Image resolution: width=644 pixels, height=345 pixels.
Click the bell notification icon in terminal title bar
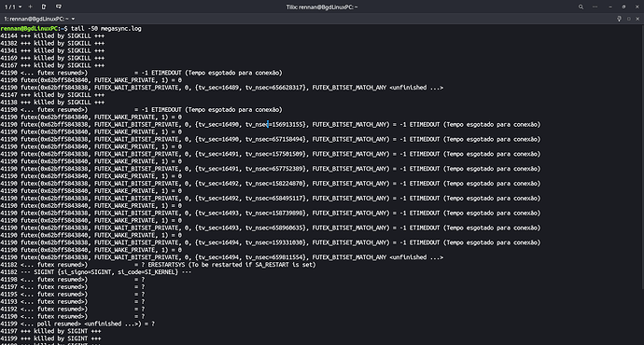620,19
